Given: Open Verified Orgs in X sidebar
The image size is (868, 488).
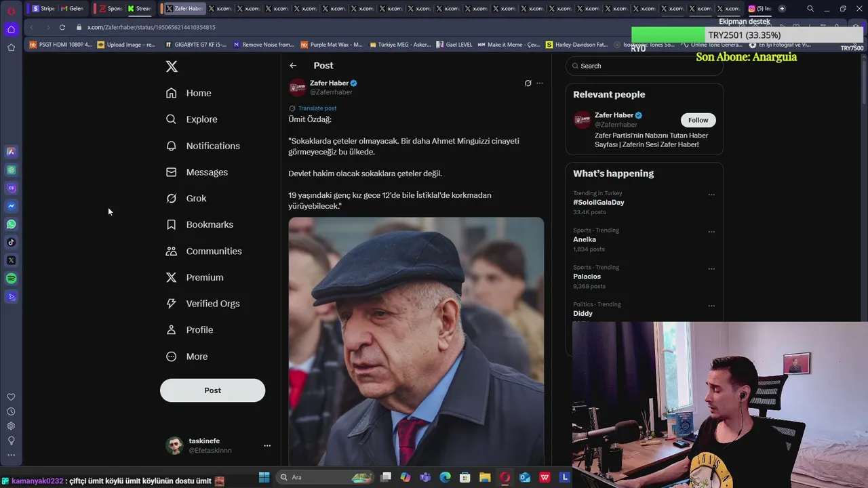Looking at the screenshot, I should point(203,304).
